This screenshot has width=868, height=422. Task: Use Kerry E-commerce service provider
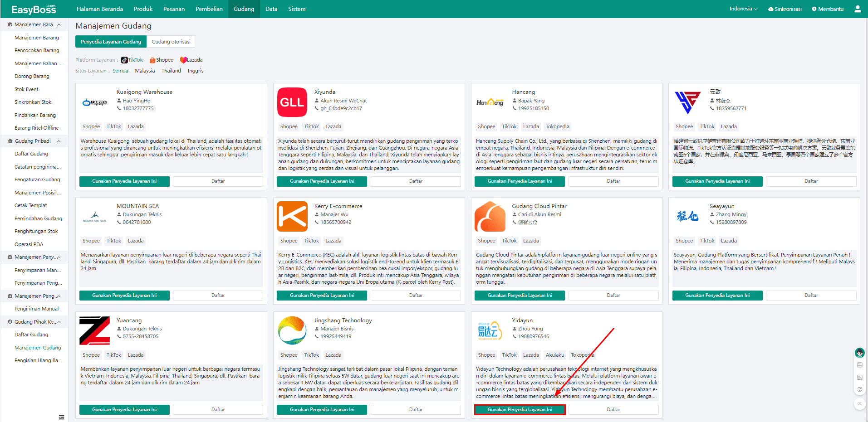point(322,295)
